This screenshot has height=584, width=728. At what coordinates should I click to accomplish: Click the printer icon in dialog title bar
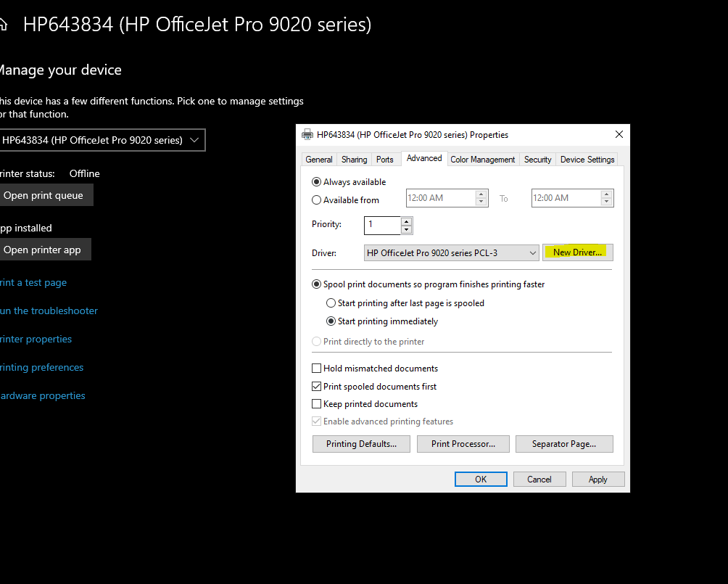pyautogui.click(x=307, y=134)
